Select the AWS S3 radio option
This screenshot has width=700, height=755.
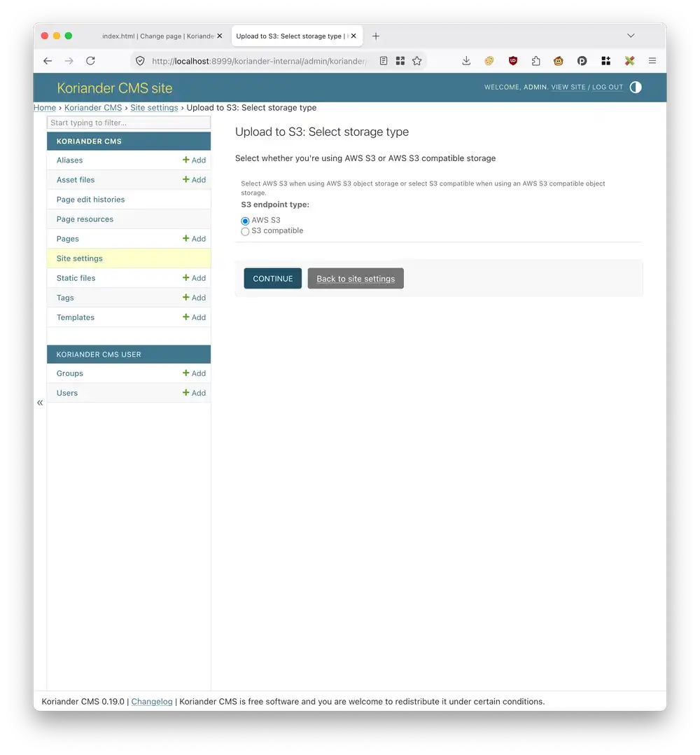click(245, 221)
